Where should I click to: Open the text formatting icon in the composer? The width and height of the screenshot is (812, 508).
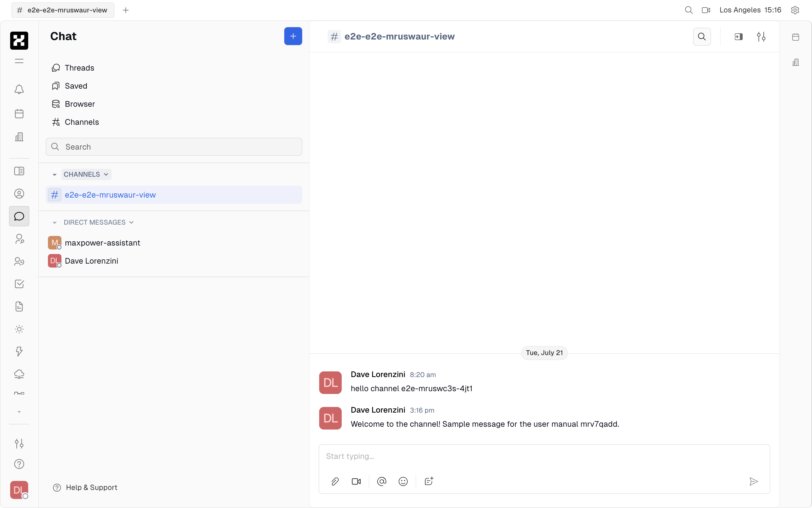(x=429, y=481)
